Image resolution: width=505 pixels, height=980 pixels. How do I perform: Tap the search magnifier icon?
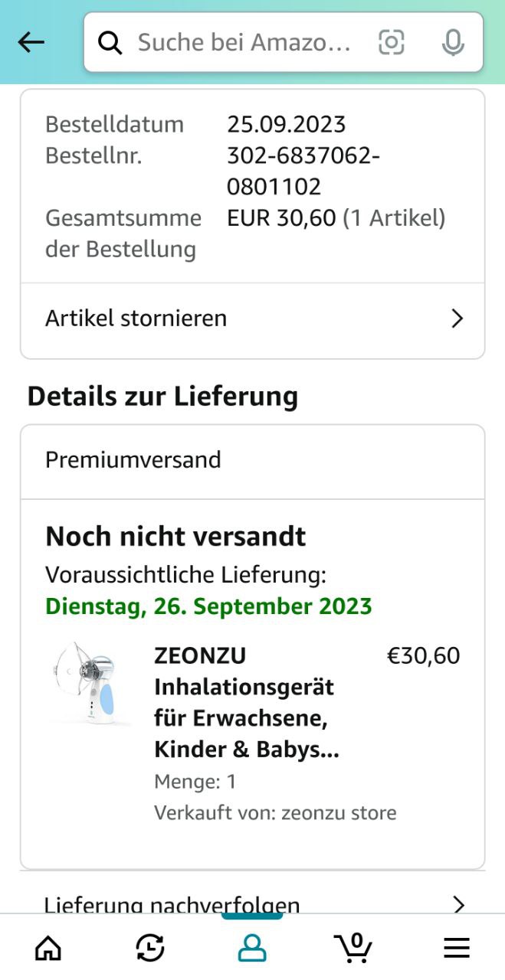110,43
